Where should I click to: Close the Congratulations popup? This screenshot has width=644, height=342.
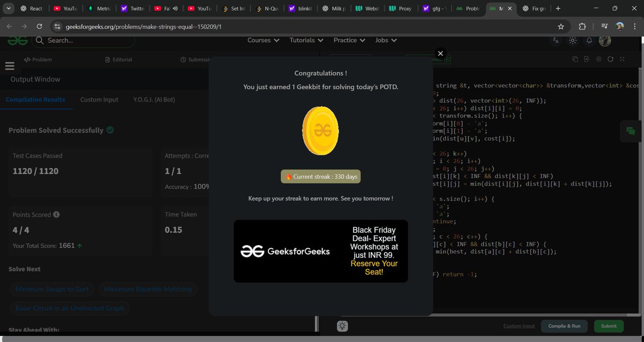tap(440, 53)
